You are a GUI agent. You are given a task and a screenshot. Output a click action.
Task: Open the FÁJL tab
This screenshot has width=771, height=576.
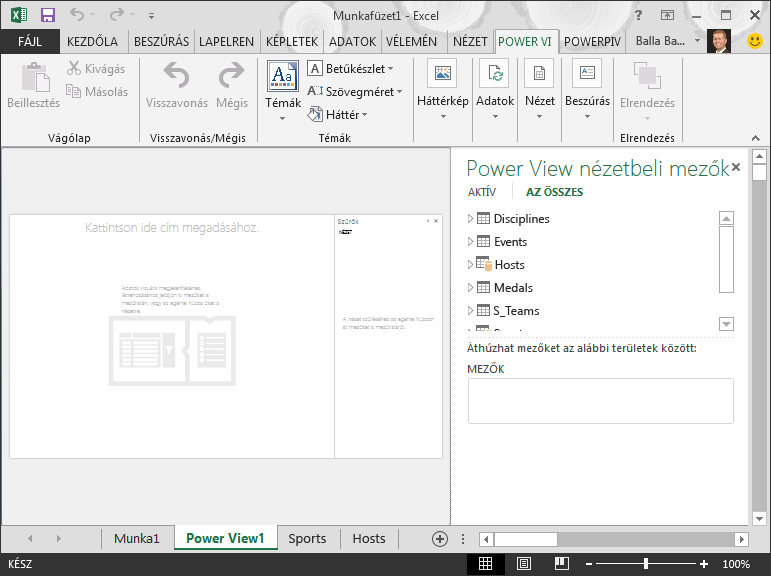(x=30, y=41)
